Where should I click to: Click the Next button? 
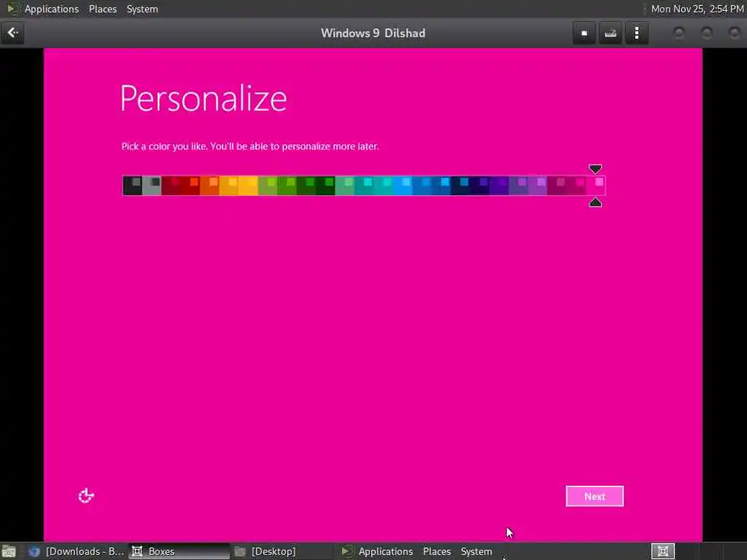click(594, 496)
